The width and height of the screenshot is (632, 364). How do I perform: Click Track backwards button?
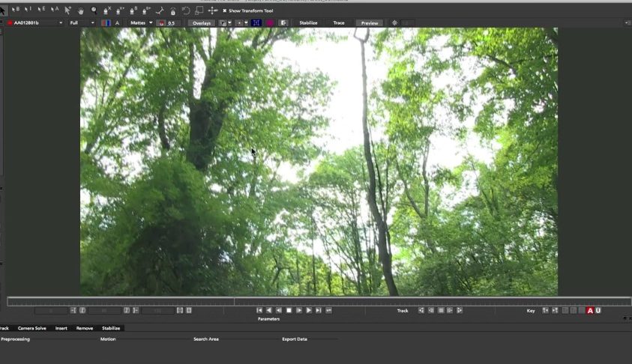pyautogui.click(x=421, y=310)
